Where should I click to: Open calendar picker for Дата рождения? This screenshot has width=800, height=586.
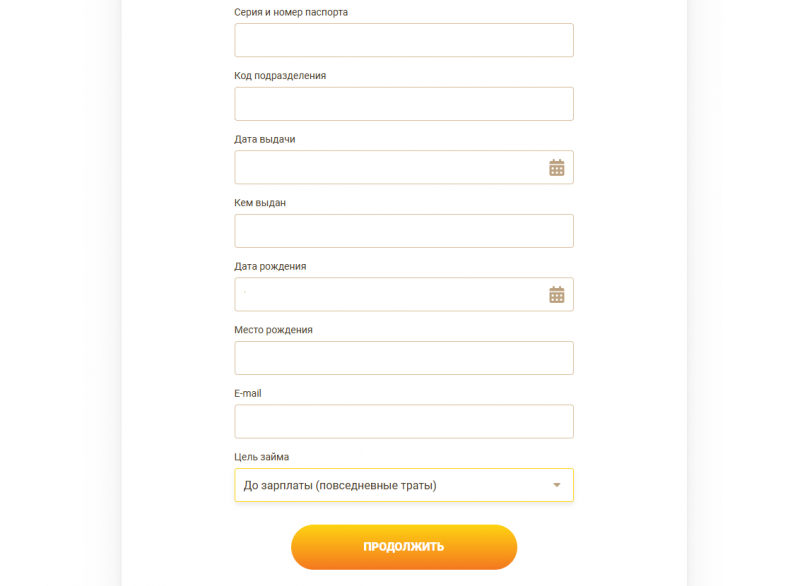[x=557, y=295]
